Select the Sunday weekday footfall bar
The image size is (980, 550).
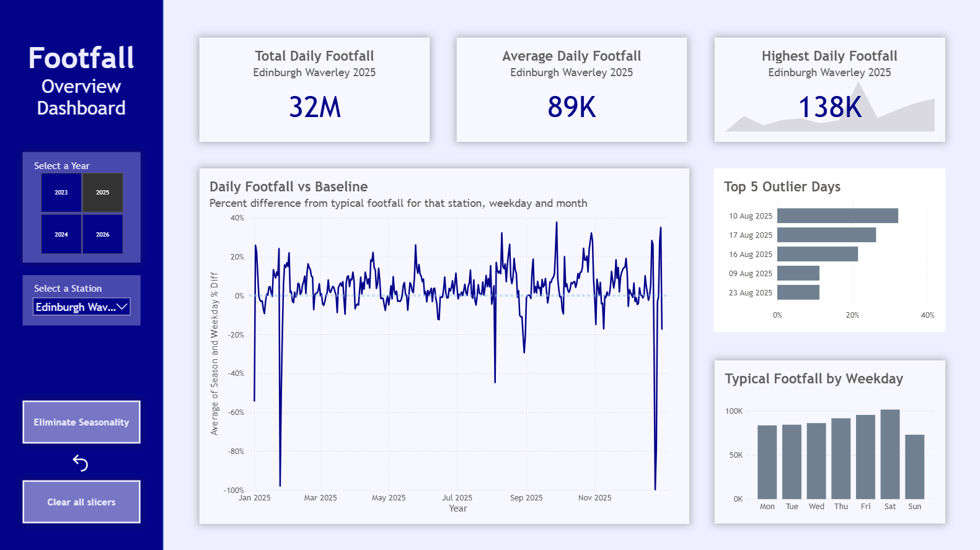coord(914,467)
